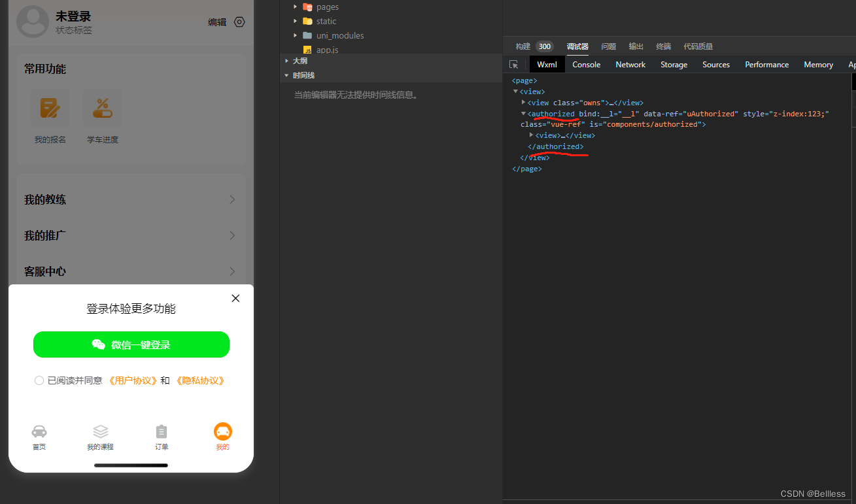Screen dimensions: 856x504
Task: Select the Sources devtools tab
Action: point(716,65)
